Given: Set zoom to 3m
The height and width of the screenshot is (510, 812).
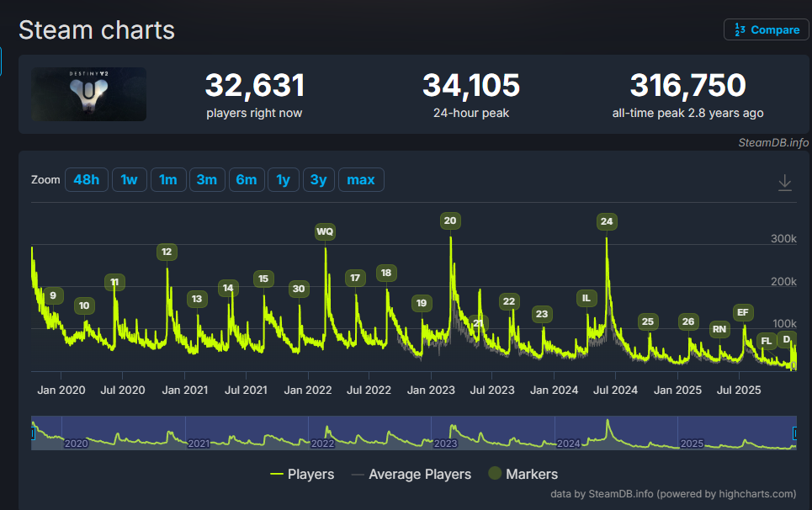Looking at the screenshot, I should point(207,179).
